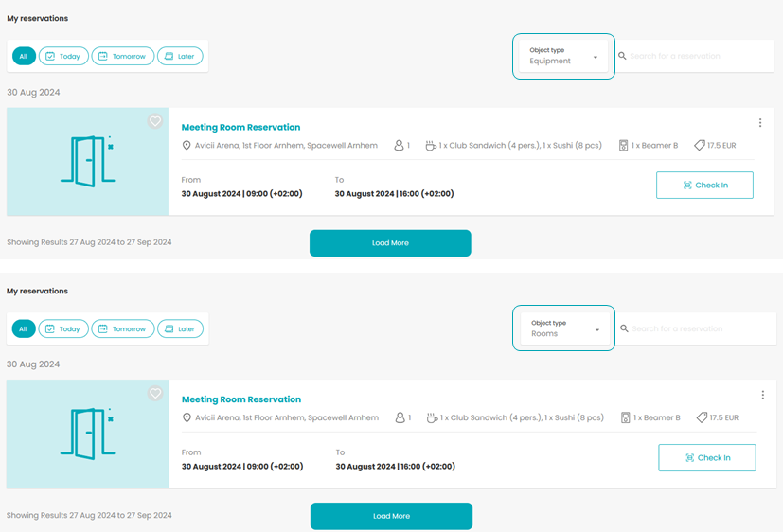This screenshot has width=783, height=532.
Task: Filter by Today in the lower reservations panel
Action: 63,328
